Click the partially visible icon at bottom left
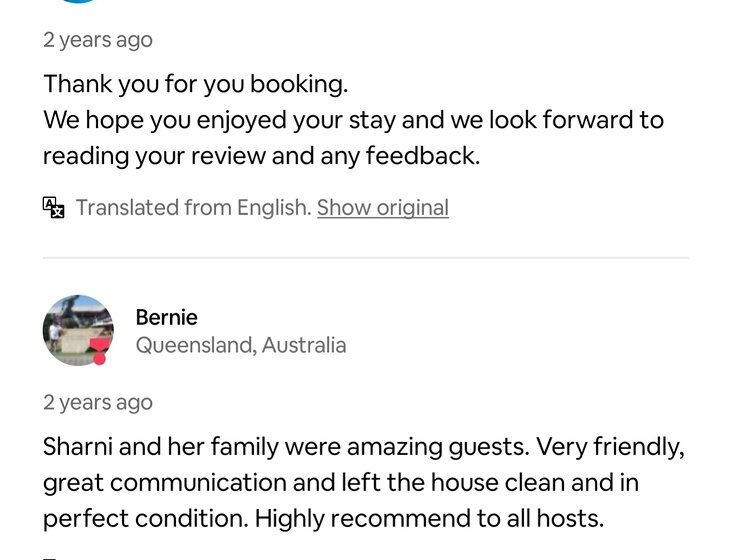This screenshot has height=560, width=730. pyautogui.click(x=50, y=557)
